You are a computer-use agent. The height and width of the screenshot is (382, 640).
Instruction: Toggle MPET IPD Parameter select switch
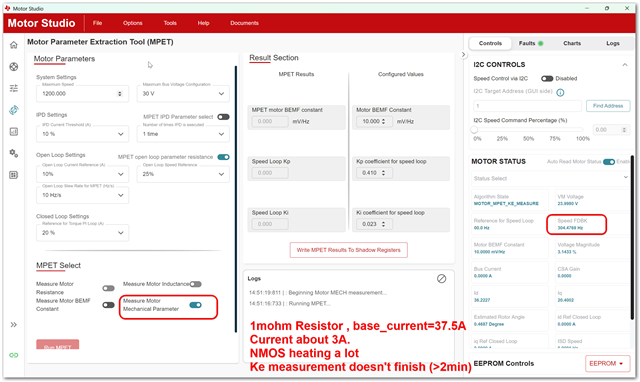click(x=223, y=117)
